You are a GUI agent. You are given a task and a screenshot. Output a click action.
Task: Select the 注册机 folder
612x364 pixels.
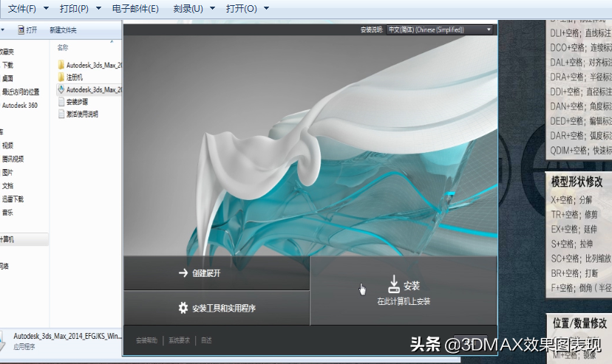pyautogui.click(x=70, y=78)
